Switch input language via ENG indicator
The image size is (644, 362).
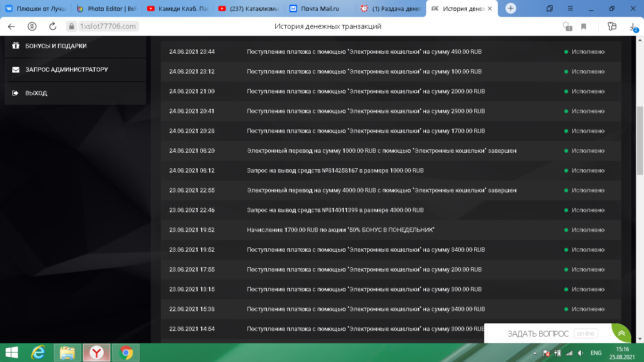(x=596, y=353)
